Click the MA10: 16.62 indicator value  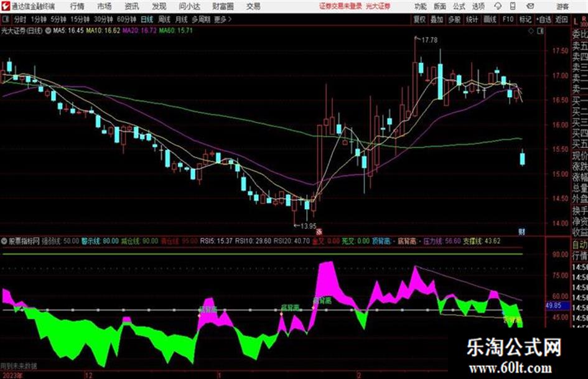pyautogui.click(x=103, y=30)
